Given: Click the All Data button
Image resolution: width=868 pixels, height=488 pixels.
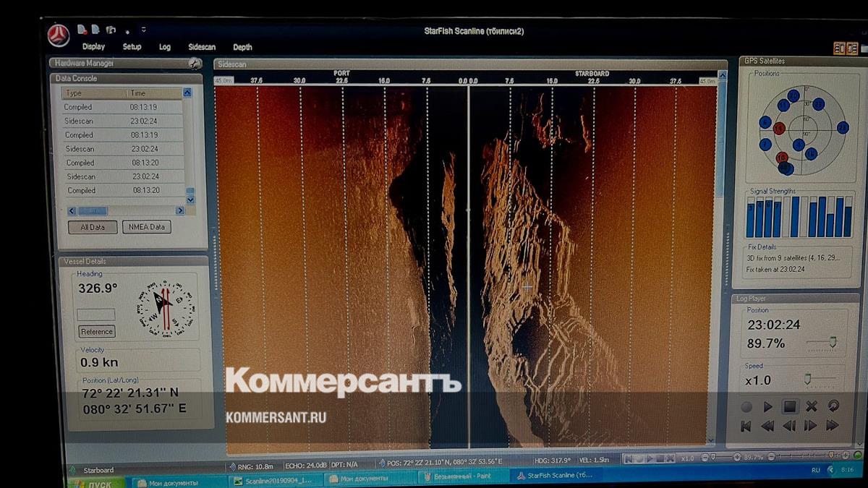Looking at the screenshot, I should pos(93,227).
